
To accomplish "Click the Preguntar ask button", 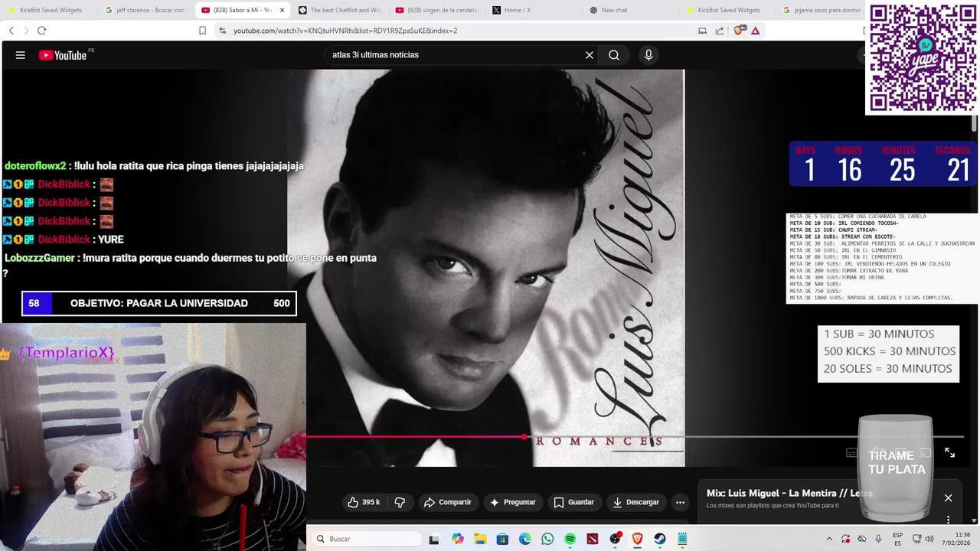I will (512, 502).
